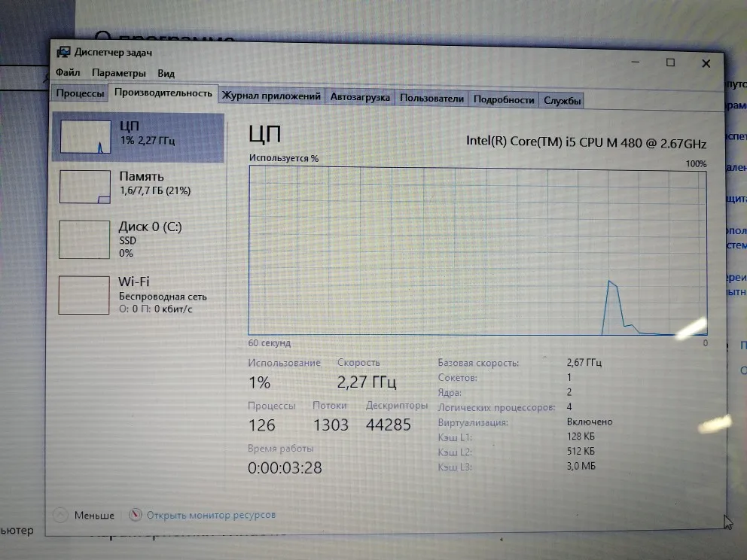Click the Wi-Fi mini graph thumbnail
Image resolution: width=747 pixels, height=560 pixels.
pyautogui.click(x=84, y=295)
